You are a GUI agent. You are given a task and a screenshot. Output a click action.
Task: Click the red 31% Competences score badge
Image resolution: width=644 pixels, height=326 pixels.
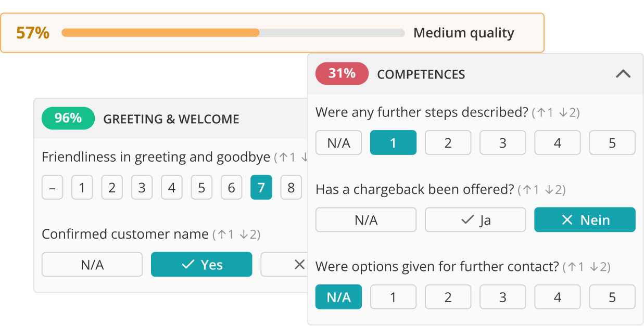[342, 73]
